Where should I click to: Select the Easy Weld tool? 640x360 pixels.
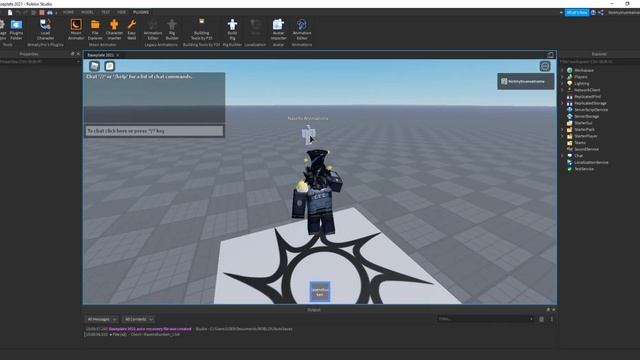click(x=131, y=29)
